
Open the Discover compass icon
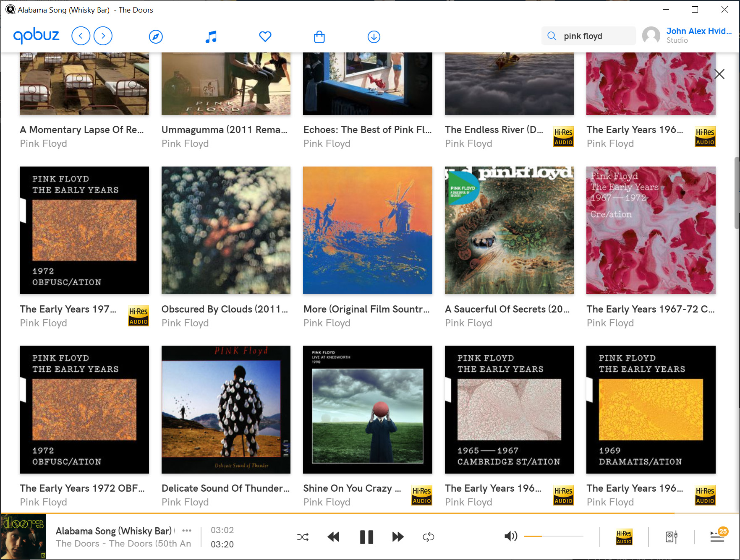coord(156,36)
